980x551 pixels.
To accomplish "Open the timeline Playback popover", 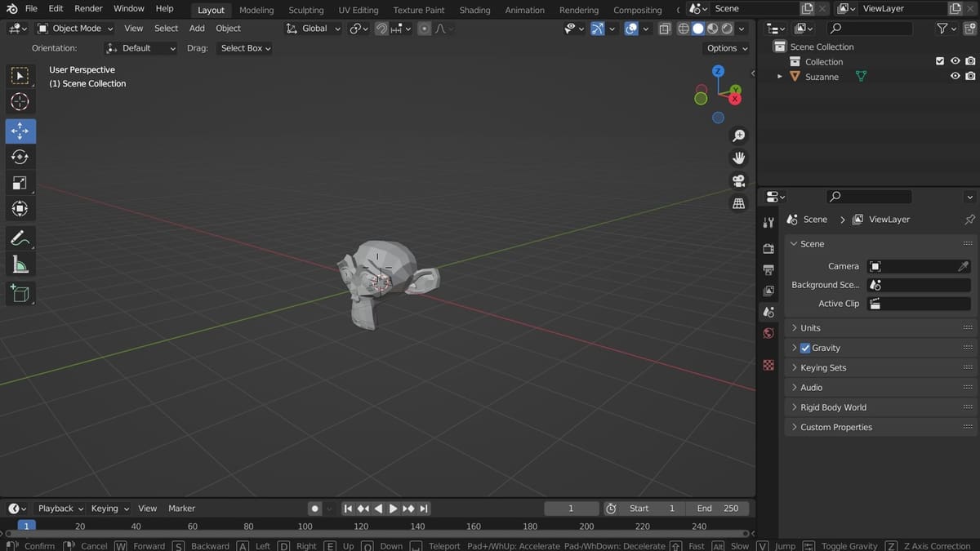I will pyautogui.click(x=60, y=509).
